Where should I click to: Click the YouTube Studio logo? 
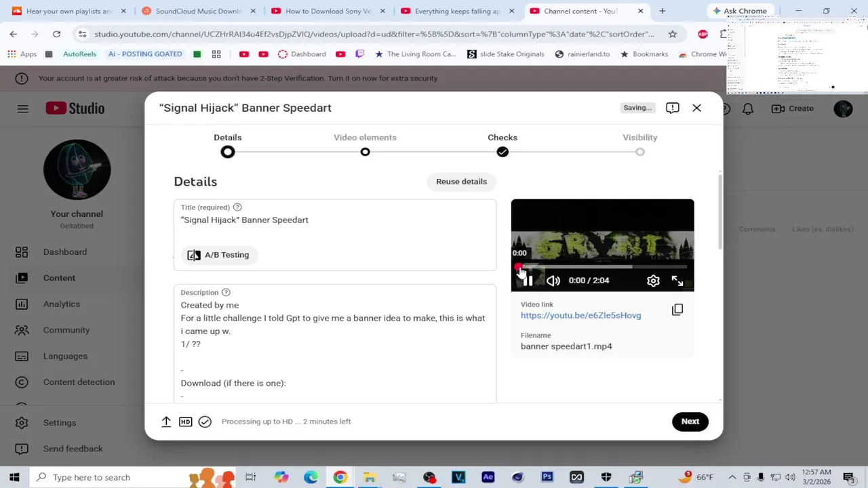[75, 108]
